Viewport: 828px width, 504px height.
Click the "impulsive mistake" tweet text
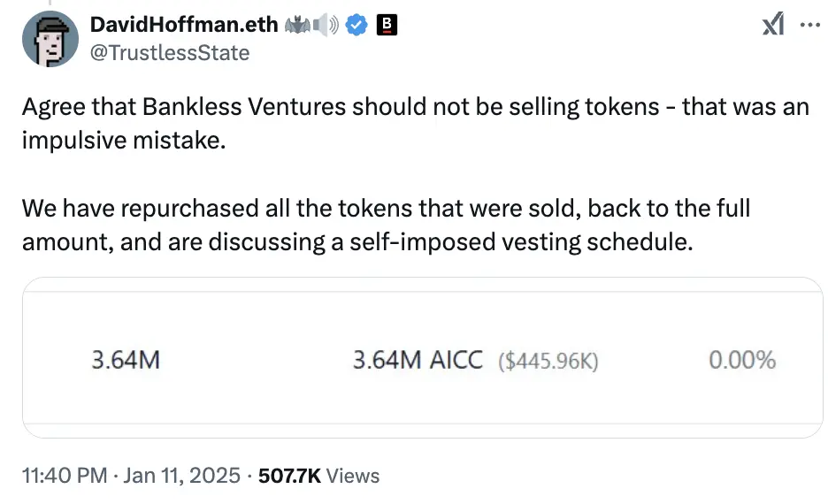(x=124, y=141)
